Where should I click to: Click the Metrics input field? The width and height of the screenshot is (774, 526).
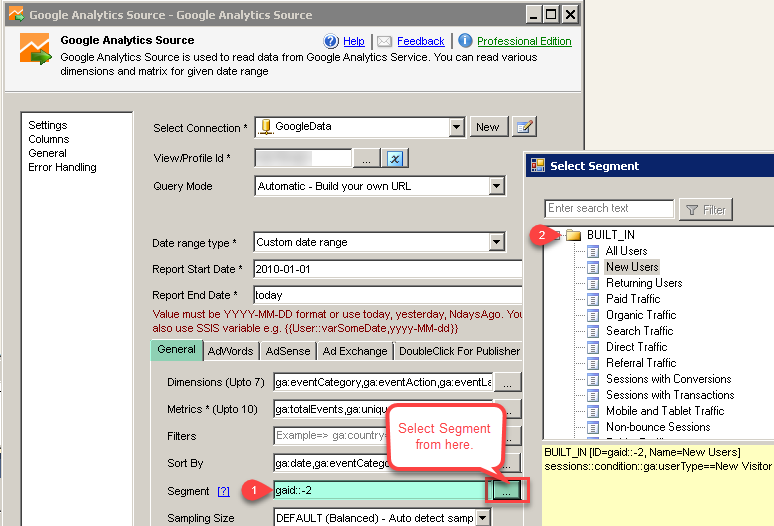(x=331, y=410)
